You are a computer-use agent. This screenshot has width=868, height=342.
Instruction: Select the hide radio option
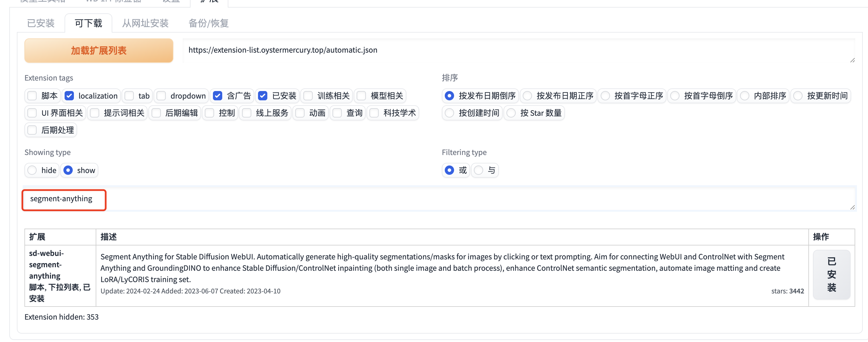[32, 170]
